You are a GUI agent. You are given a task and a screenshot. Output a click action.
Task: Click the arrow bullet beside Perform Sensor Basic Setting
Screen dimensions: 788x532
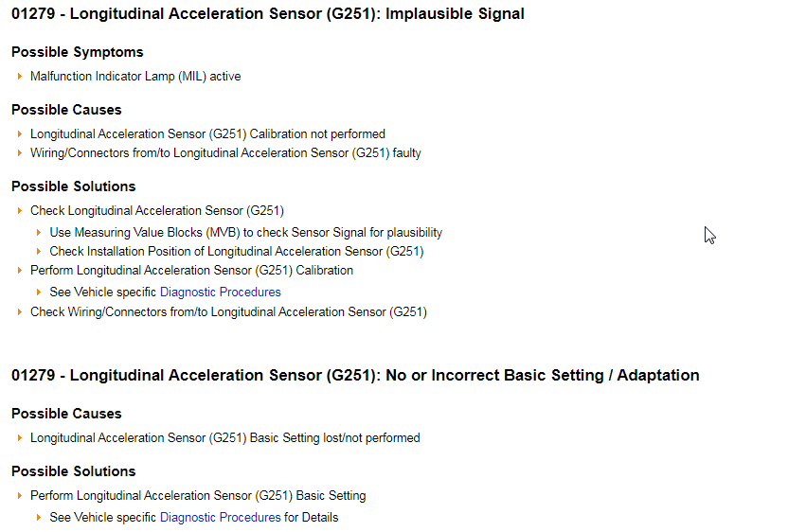(x=20, y=496)
